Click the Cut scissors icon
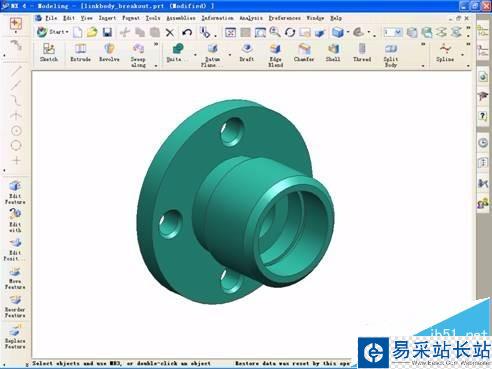The width and height of the screenshot is (492, 369). [x=125, y=32]
